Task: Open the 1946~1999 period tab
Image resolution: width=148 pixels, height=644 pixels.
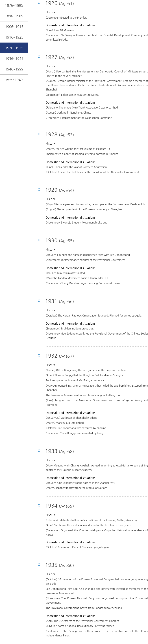Action: pos(14,69)
